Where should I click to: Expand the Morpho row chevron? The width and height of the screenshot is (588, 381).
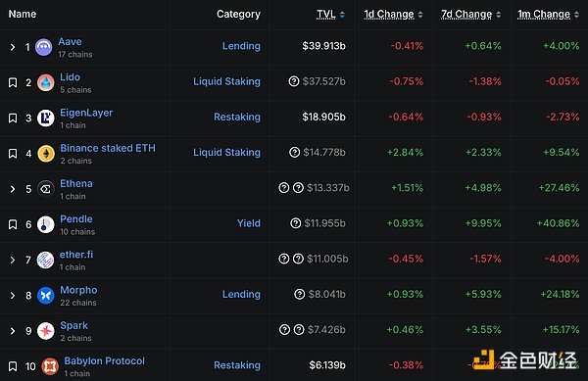pyautogui.click(x=13, y=295)
